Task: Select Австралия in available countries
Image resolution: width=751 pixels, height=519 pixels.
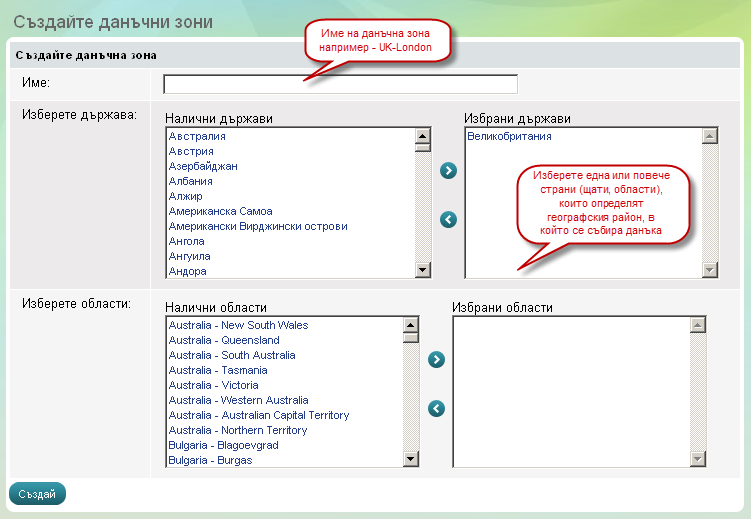Action: (x=198, y=136)
